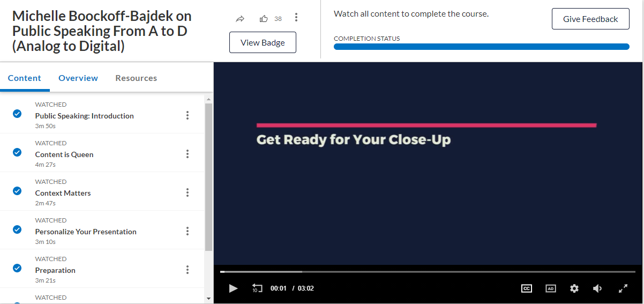
Task: Click watched checkmark for Context Matters
Action: [17, 191]
